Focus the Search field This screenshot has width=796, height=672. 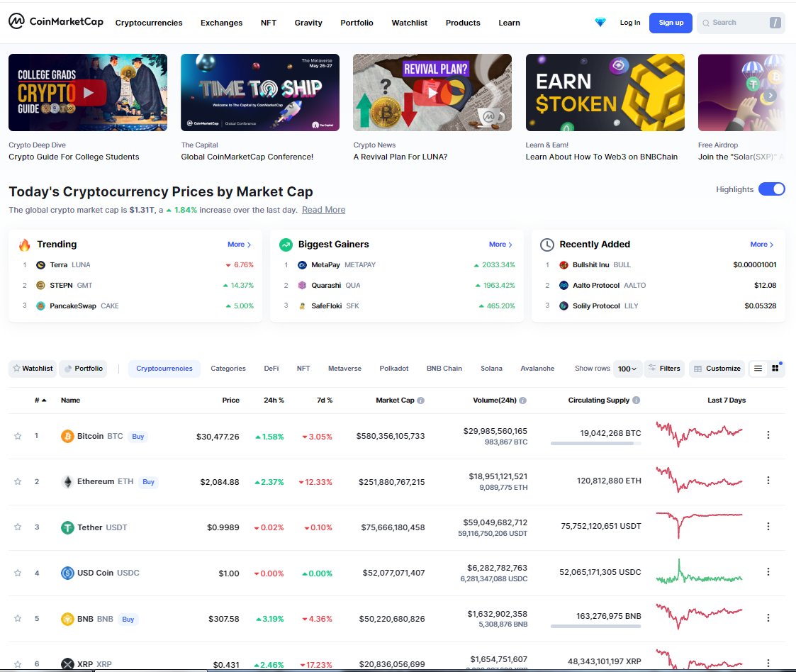coord(741,23)
